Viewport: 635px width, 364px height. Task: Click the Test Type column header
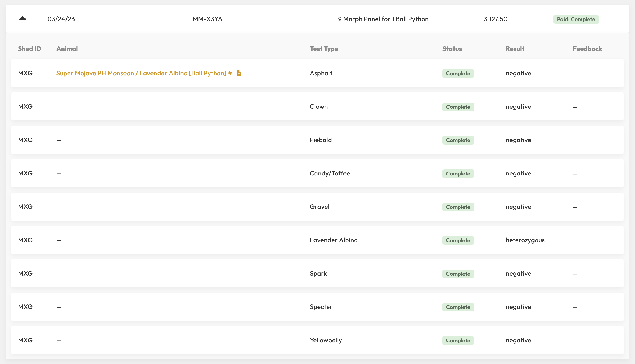pyautogui.click(x=324, y=49)
